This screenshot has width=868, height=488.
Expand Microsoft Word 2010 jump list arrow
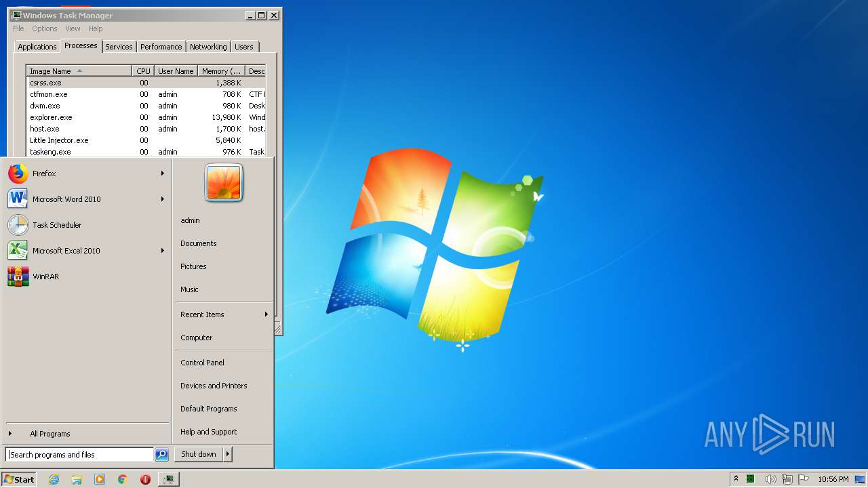(163, 199)
